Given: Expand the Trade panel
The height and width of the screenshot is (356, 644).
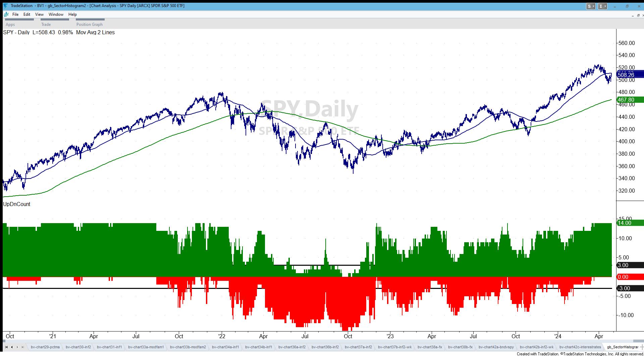Looking at the screenshot, I should pos(46,24).
